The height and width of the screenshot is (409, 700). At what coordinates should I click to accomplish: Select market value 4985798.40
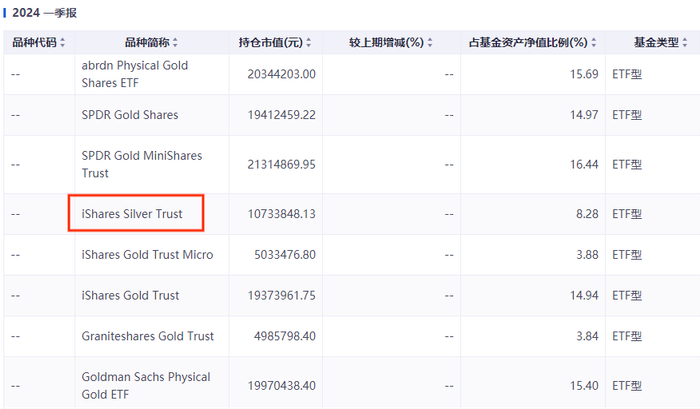pos(285,336)
